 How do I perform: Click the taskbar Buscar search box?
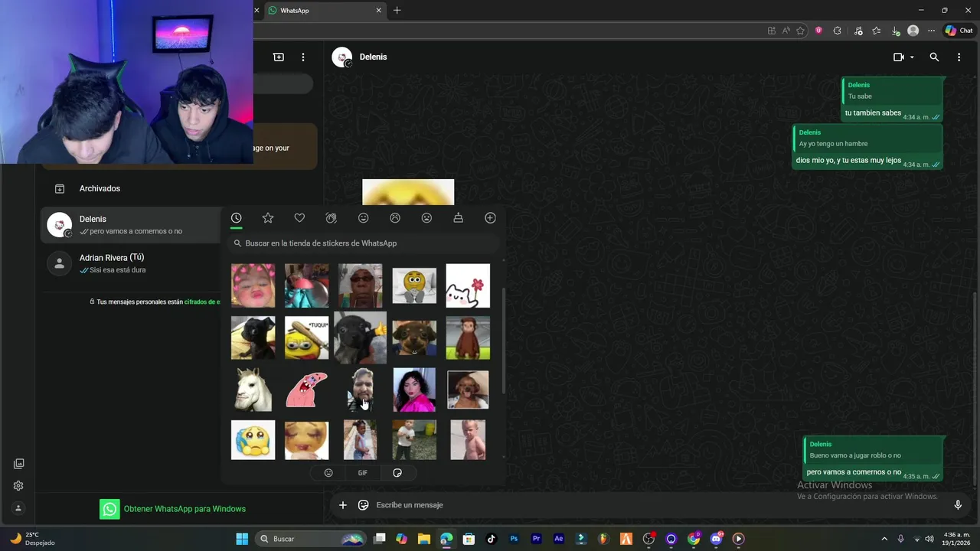click(310, 539)
